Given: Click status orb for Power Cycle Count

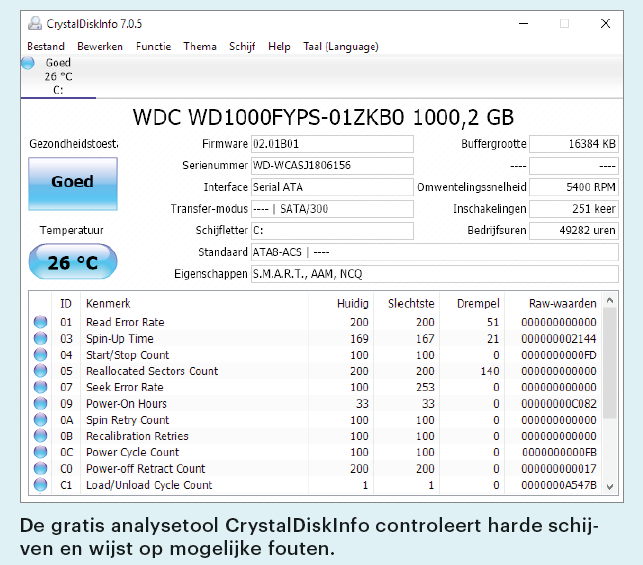Looking at the screenshot, I should [x=40, y=452].
